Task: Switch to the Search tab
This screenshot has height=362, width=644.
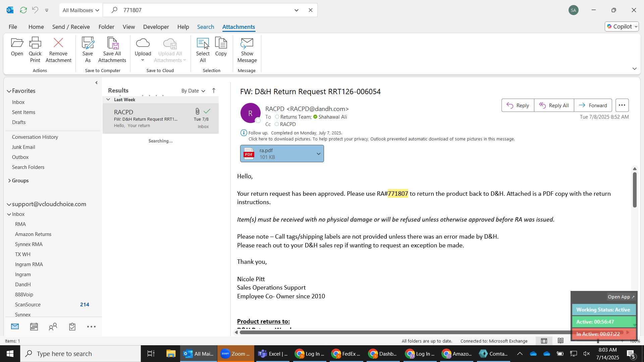Action: pos(205,27)
